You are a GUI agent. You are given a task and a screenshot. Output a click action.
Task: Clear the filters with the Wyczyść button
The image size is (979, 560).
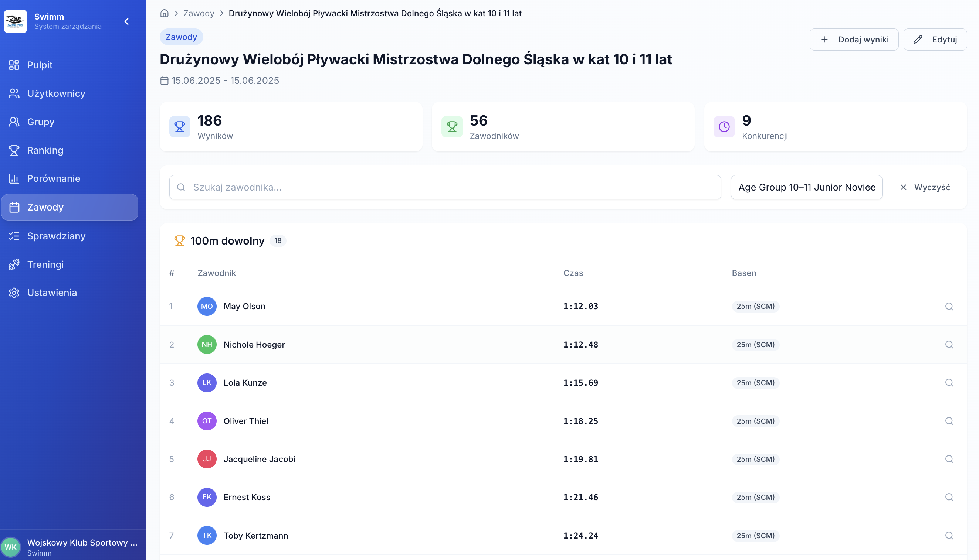click(925, 187)
